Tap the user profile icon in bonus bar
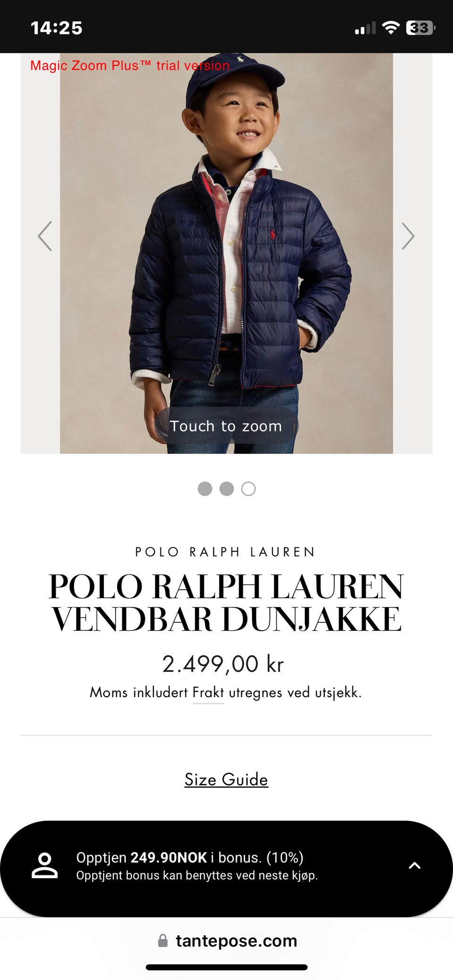 pyautogui.click(x=45, y=865)
